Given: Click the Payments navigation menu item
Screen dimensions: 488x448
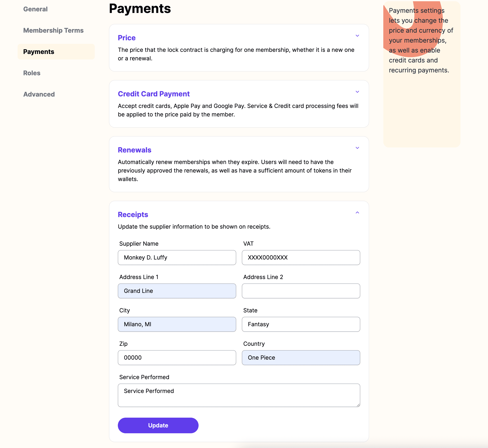Looking at the screenshot, I should 39,51.
